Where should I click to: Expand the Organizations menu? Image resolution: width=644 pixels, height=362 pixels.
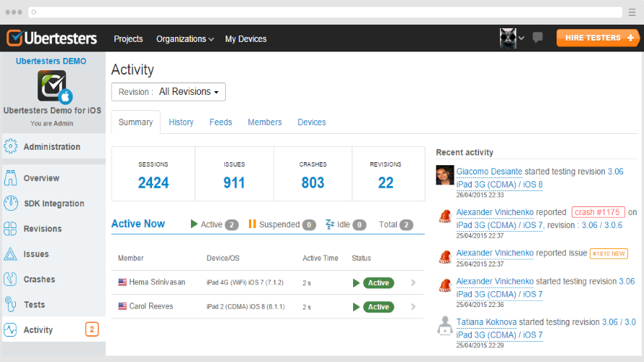click(185, 38)
